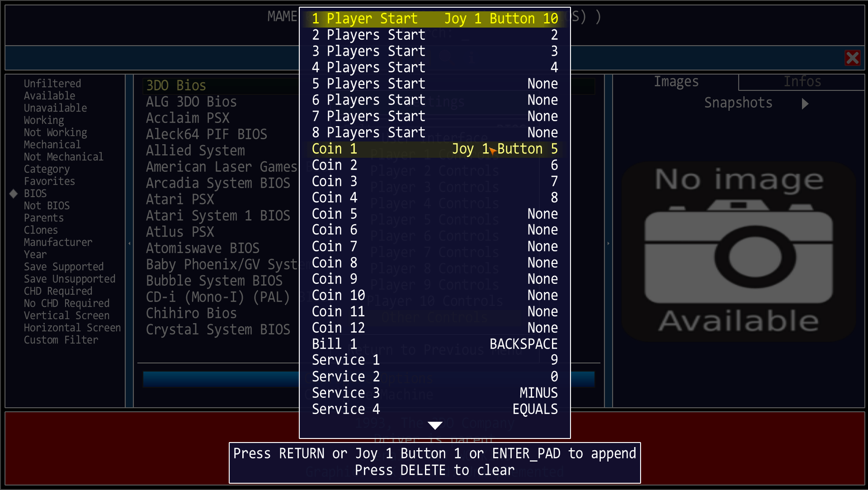
Task: Choose the Horizontal Screen filter
Action: [72, 328]
